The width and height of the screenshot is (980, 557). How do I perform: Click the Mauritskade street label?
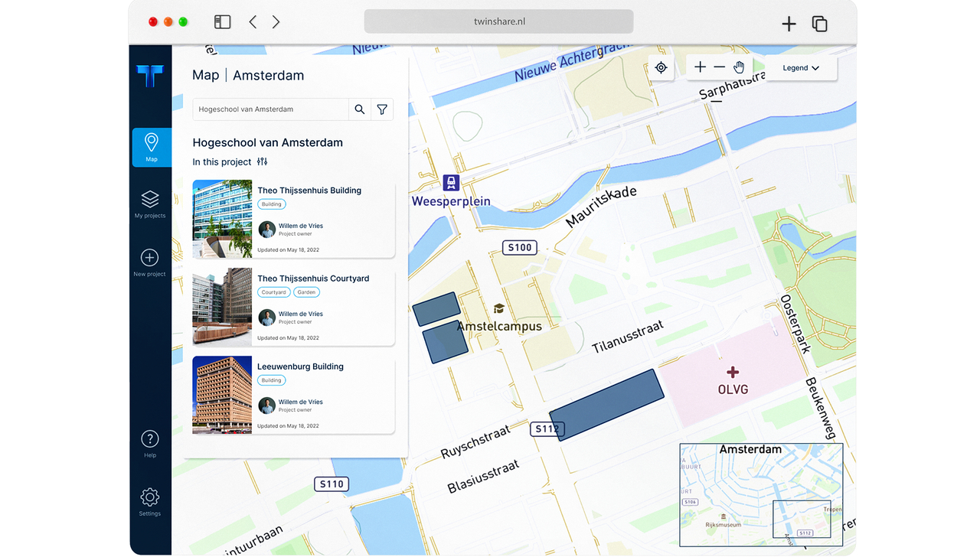pos(601,207)
